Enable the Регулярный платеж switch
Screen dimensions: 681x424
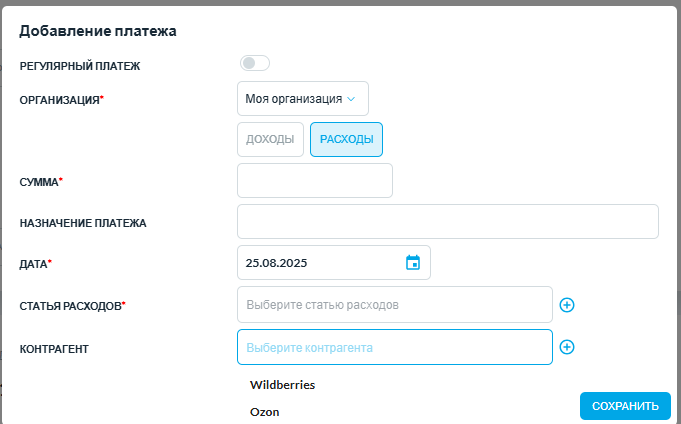pyautogui.click(x=255, y=63)
